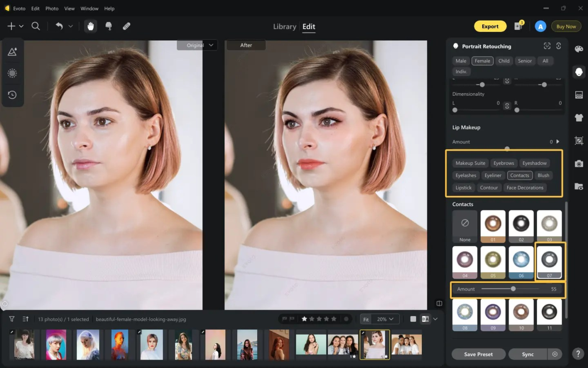Select the hand pan tool
The height and width of the screenshot is (368, 588).
click(x=90, y=26)
